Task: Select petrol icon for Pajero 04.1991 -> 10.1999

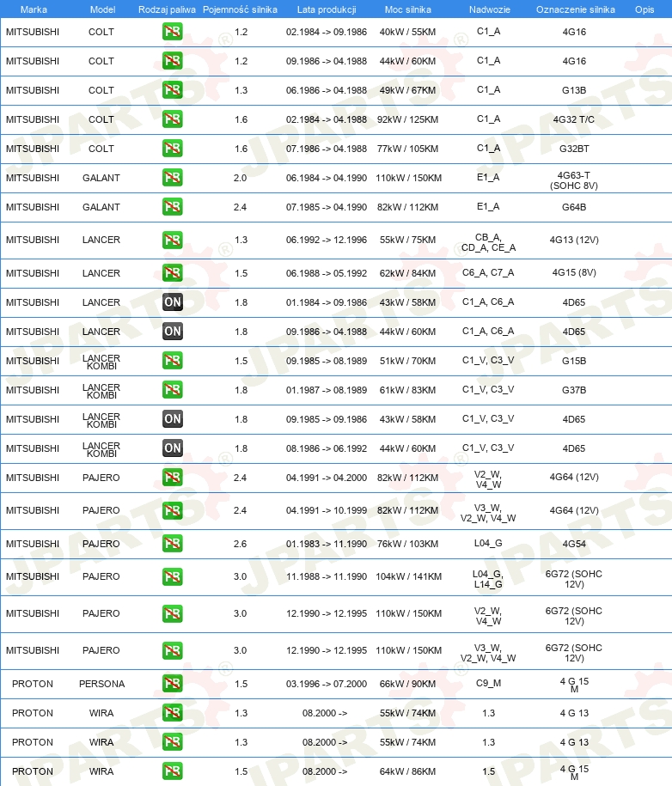Action: (x=172, y=510)
